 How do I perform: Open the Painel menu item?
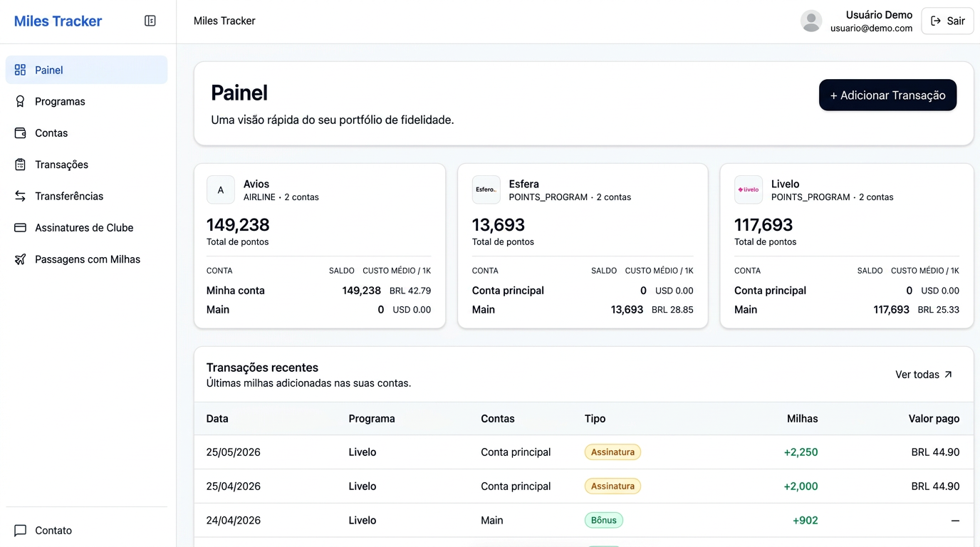86,70
